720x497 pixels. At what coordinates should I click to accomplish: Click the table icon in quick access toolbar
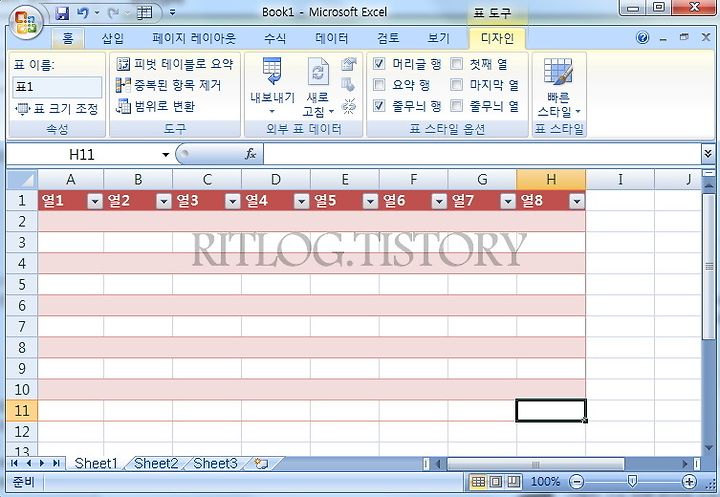point(144,13)
